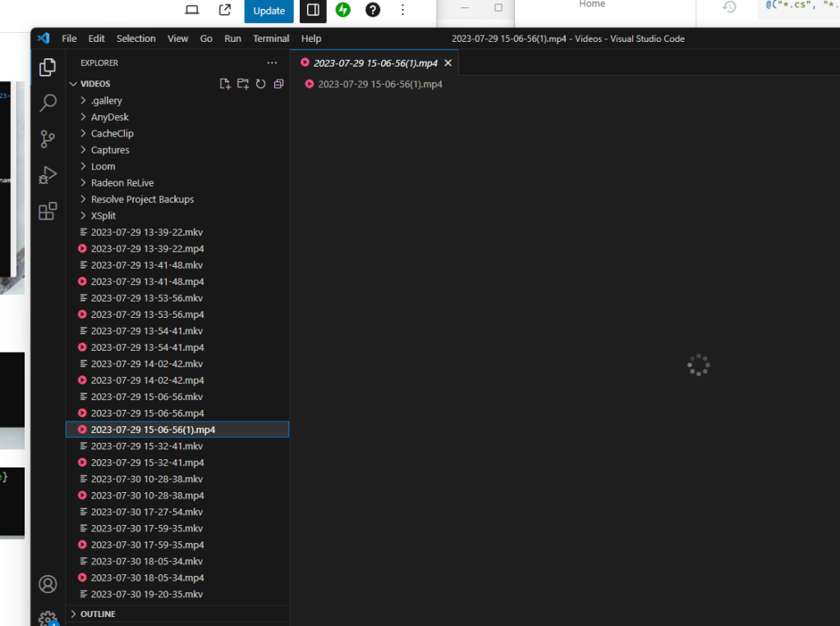
Task: Open the Source Control view
Action: point(48,139)
